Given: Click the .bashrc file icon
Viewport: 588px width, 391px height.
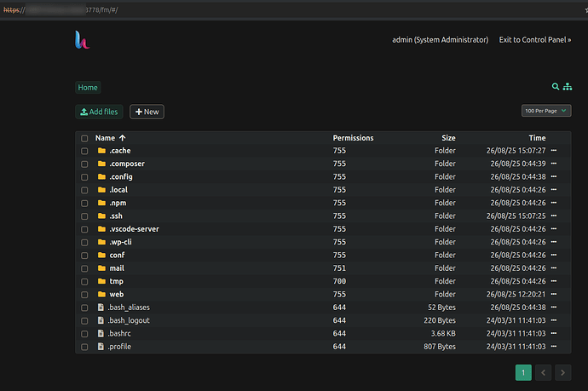Looking at the screenshot, I should pyautogui.click(x=101, y=333).
